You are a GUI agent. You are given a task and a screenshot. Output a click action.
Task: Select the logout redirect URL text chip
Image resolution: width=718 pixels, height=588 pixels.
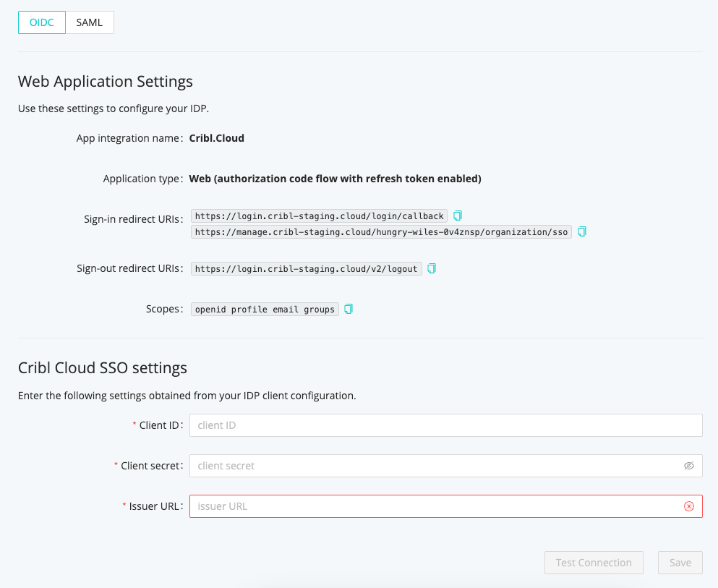pyautogui.click(x=307, y=268)
